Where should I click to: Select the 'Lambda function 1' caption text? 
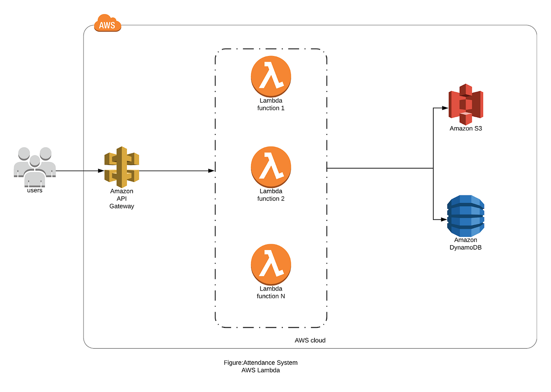(271, 104)
